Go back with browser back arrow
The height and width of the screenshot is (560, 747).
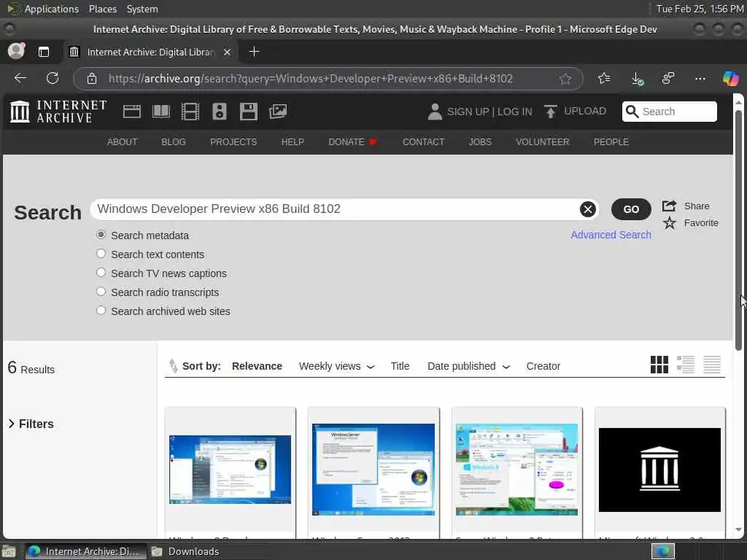(20, 78)
